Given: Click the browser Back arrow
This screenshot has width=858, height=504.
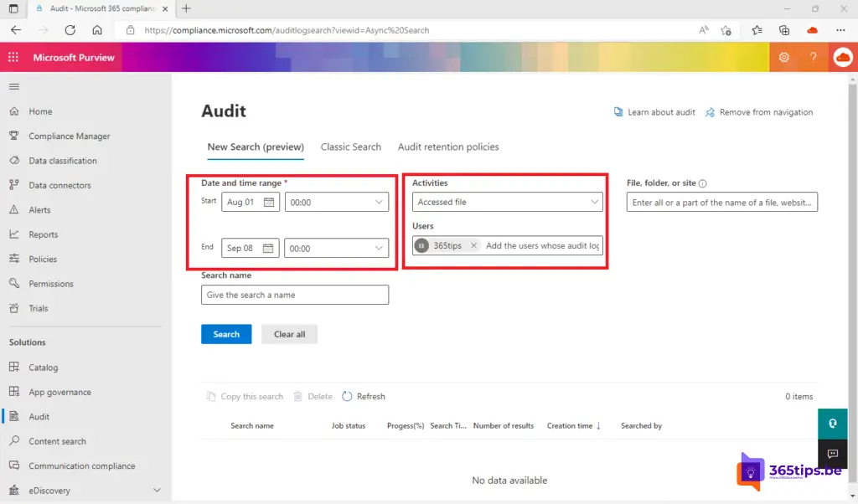Looking at the screenshot, I should click(x=16, y=30).
